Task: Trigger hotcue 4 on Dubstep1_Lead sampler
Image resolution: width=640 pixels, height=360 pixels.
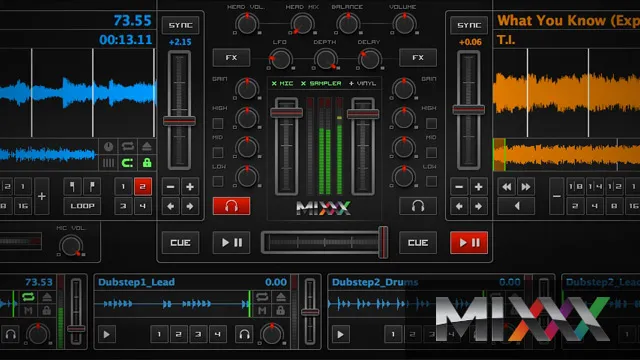Action: click(218, 335)
